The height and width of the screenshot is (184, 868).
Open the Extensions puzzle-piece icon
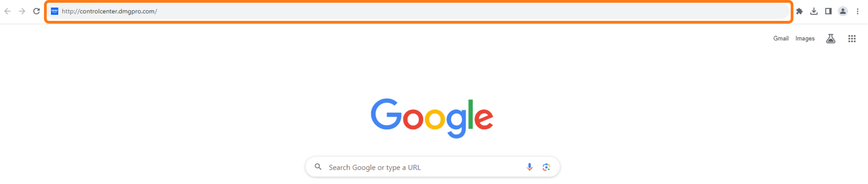(x=799, y=11)
